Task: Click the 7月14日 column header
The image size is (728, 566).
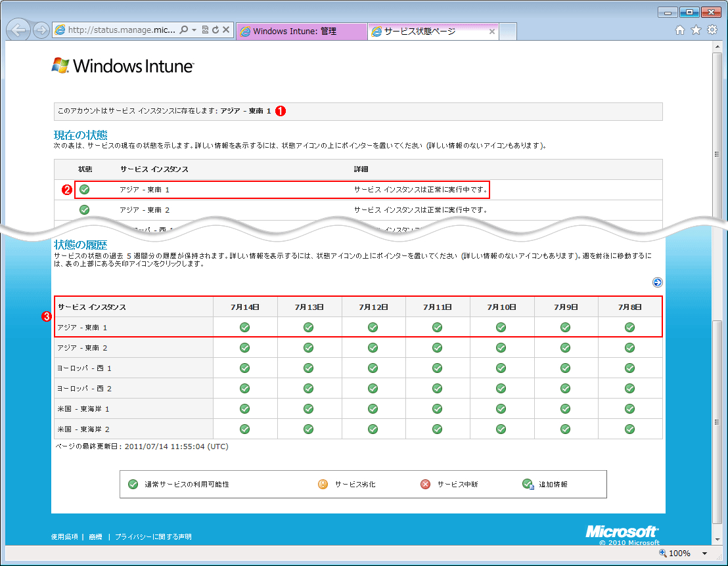Action: click(245, 307)
